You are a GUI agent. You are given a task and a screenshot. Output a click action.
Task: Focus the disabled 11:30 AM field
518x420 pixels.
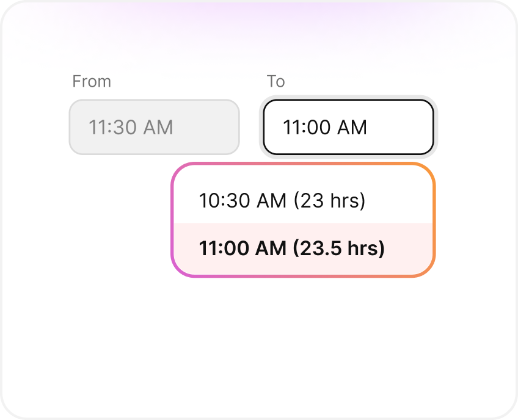154,127
